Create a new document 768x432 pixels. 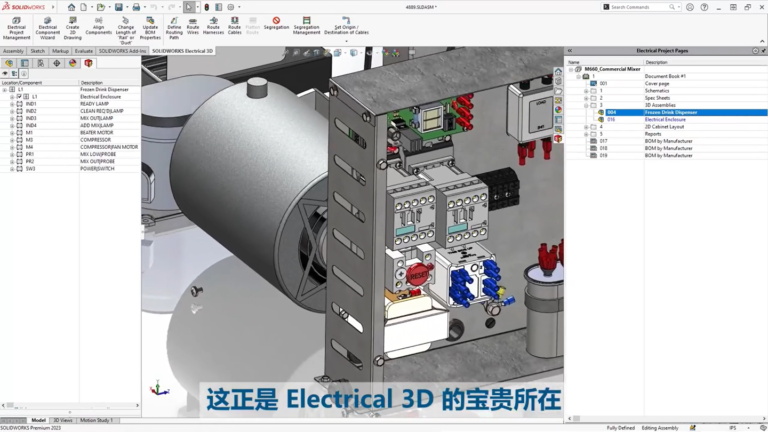click(84, 7)
